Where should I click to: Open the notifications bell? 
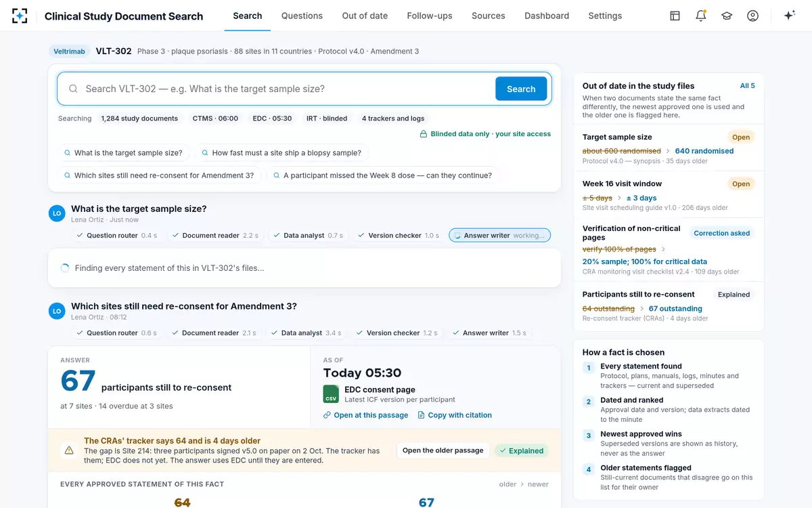[701, 16]
